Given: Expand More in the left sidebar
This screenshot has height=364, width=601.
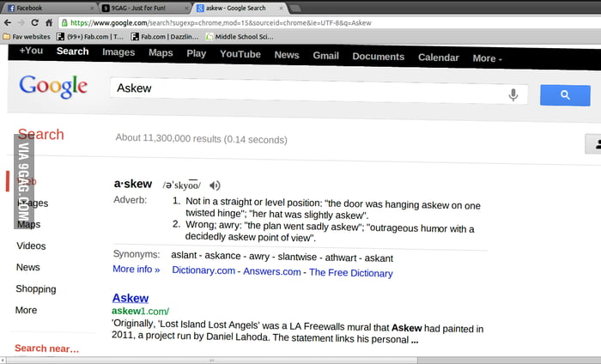Looking at the screenshot, I should click(x=26, y=310).
